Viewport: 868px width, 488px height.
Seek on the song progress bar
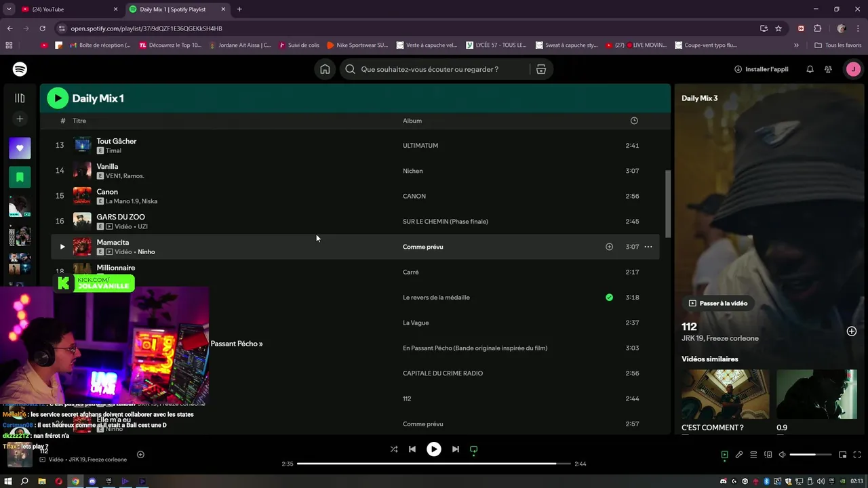pos(433,464)
